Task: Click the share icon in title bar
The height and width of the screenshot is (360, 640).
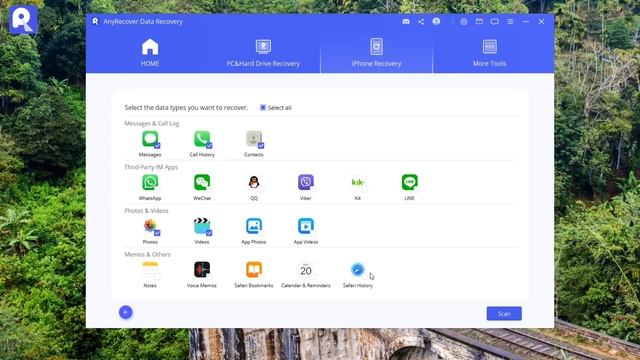Action: (421, 22)
